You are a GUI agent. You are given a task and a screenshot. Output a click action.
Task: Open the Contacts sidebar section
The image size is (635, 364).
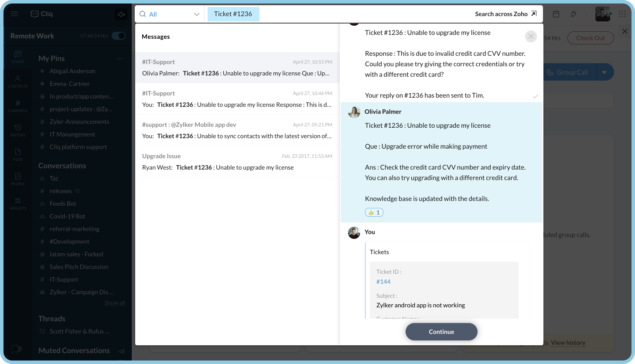(18, 82)
